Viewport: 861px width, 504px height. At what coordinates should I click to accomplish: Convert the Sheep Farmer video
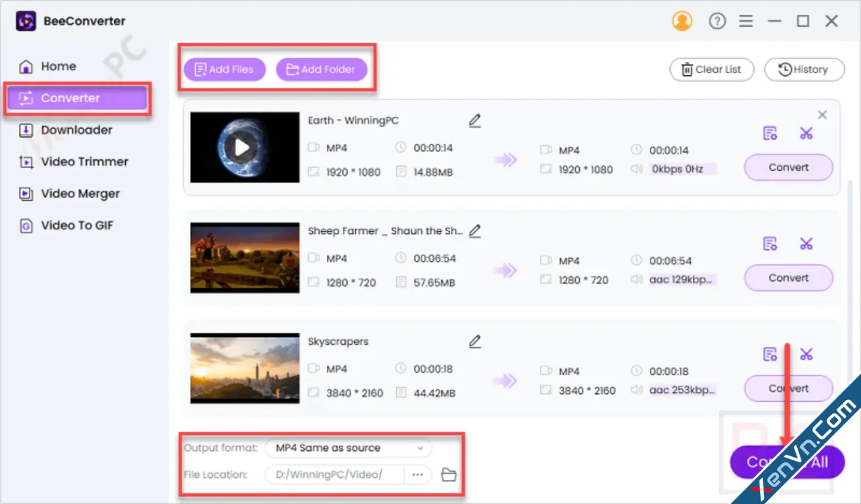[x=788, y=278]
